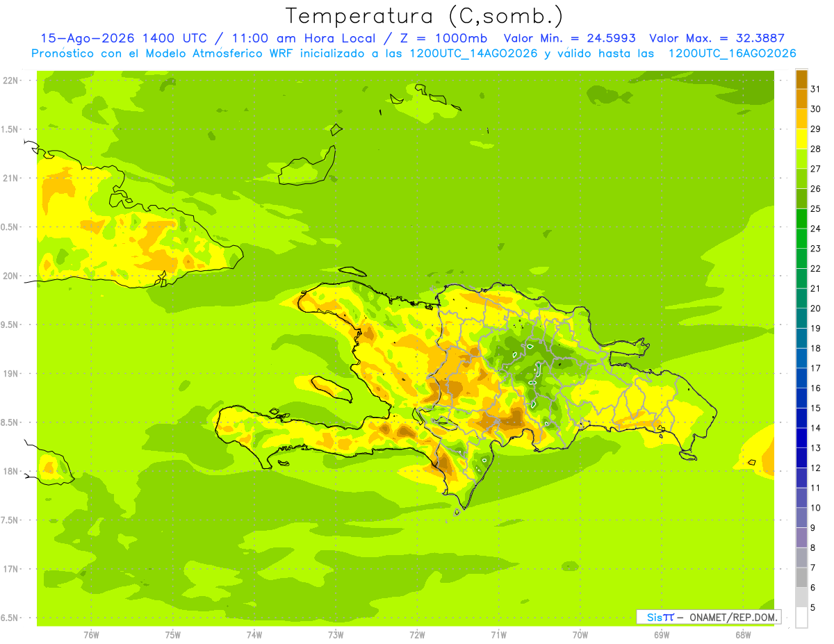Image resolution: width=834 pixels, height=644 pixels.
Task: Click the "19N" latitude label
Action: click(x=10, y=374)
